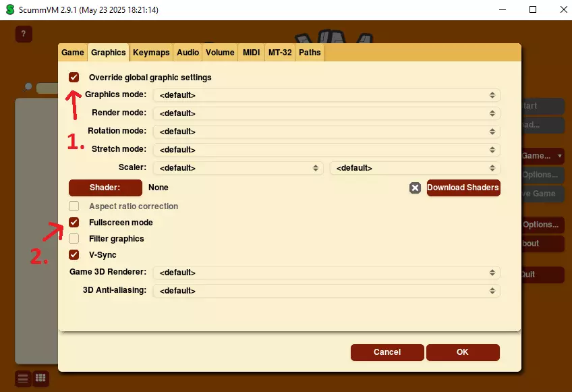Click the launcher Load button
The height and width of the screenshot is (392, 572).
pyautogui.click(x=543, y=125)
